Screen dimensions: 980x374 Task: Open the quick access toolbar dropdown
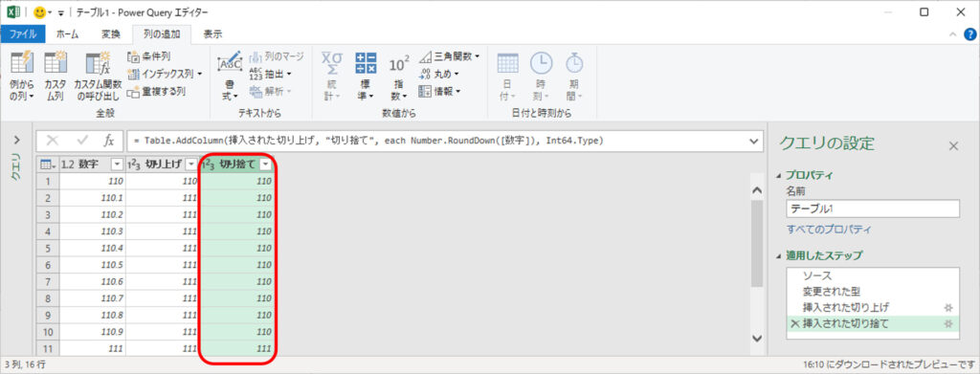tap(60, 13)
